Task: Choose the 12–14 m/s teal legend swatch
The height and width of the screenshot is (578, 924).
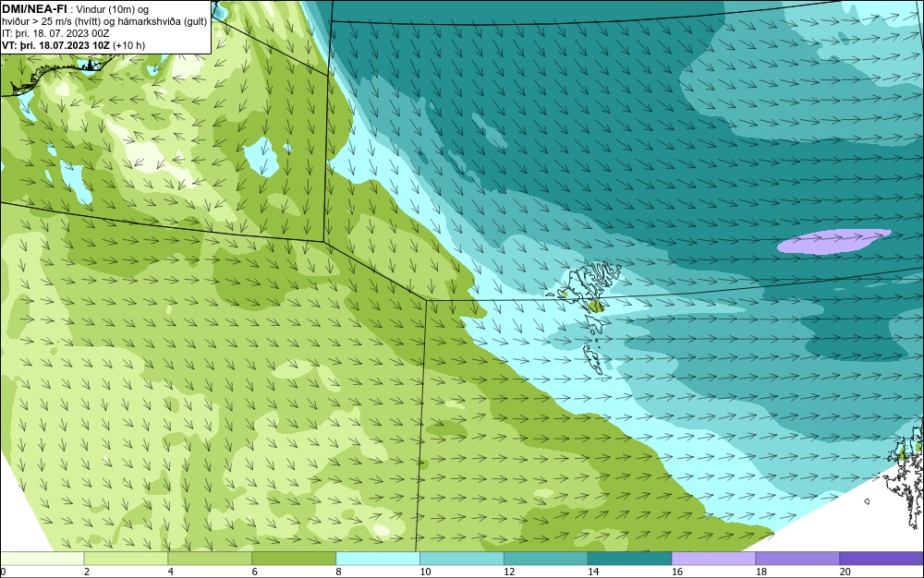Action: [546, 559]
